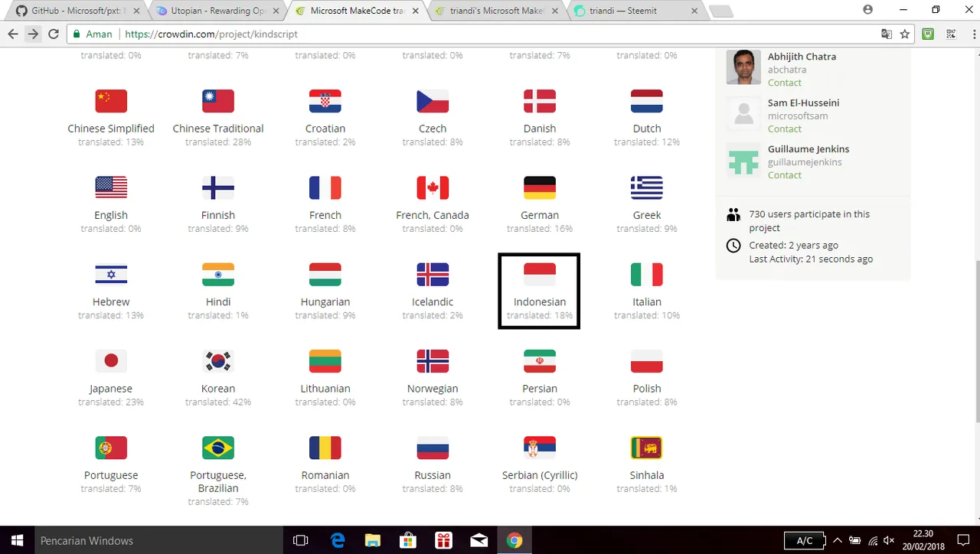Screen dimensions: 980x554
Task: Click Contact link under Guillaume Jenkins
Action: point(785,175)
